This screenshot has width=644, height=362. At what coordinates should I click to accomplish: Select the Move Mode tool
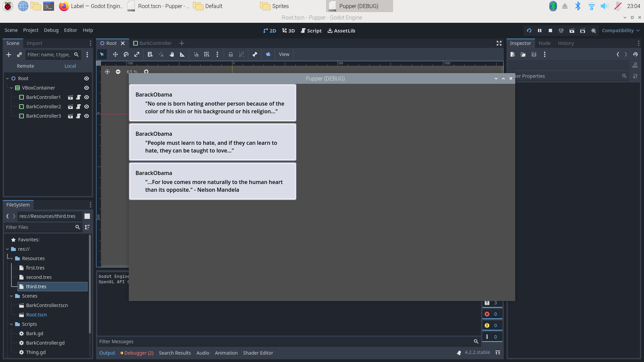pyautogui.click(x=115, y=54)
